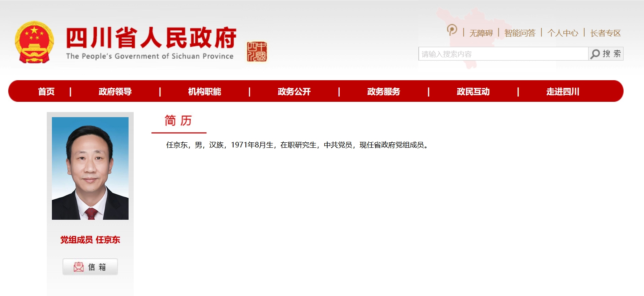
Task: Click the national emblem logo
Action: click(34, 42)
